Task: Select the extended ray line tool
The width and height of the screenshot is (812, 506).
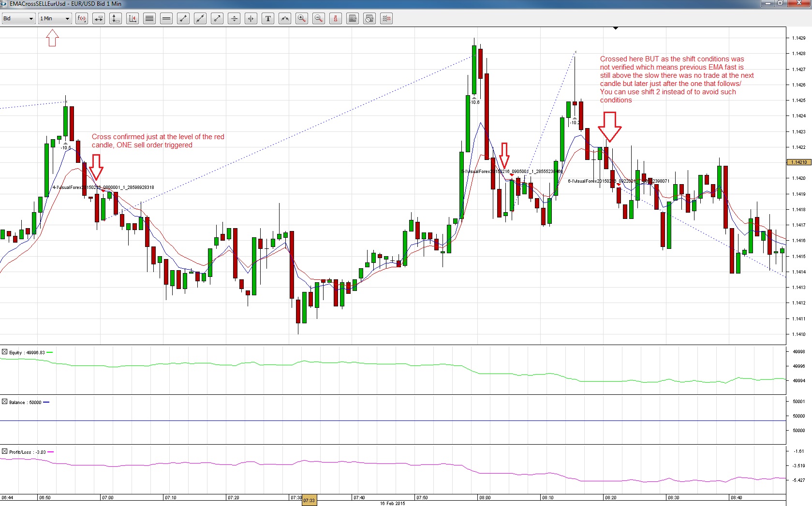Action: click(200, 18)
